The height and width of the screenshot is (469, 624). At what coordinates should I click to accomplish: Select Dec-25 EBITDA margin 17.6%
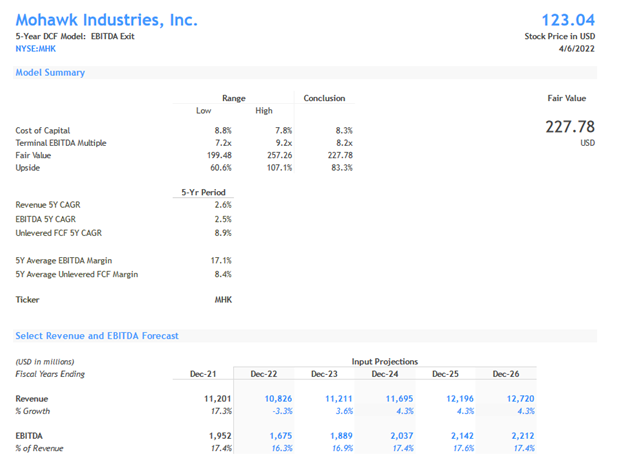coord(464,448)
